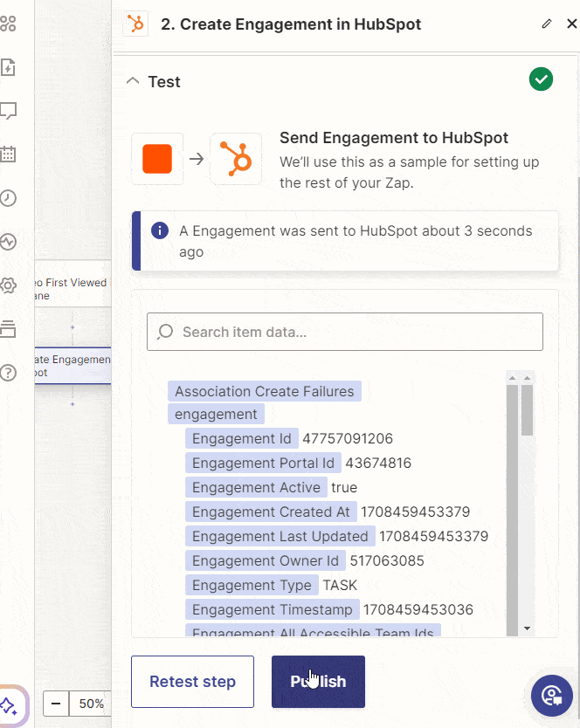The width and height of the screenshot is (580, 728).
Task: Click the TASK engagement type value
Action: (340, 585)
